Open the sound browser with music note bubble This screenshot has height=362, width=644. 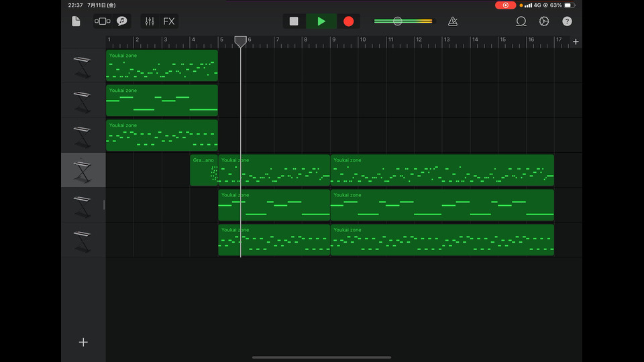coord(121,21)
